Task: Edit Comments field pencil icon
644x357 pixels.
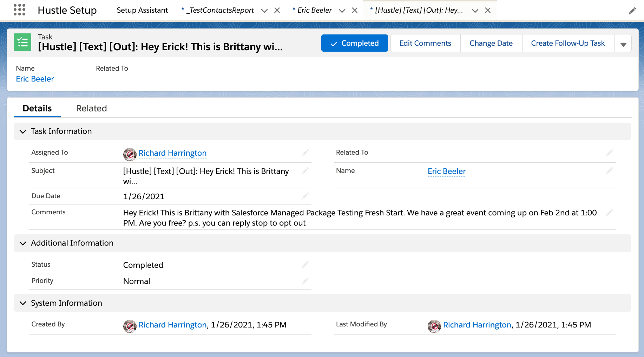Action: 610,212
